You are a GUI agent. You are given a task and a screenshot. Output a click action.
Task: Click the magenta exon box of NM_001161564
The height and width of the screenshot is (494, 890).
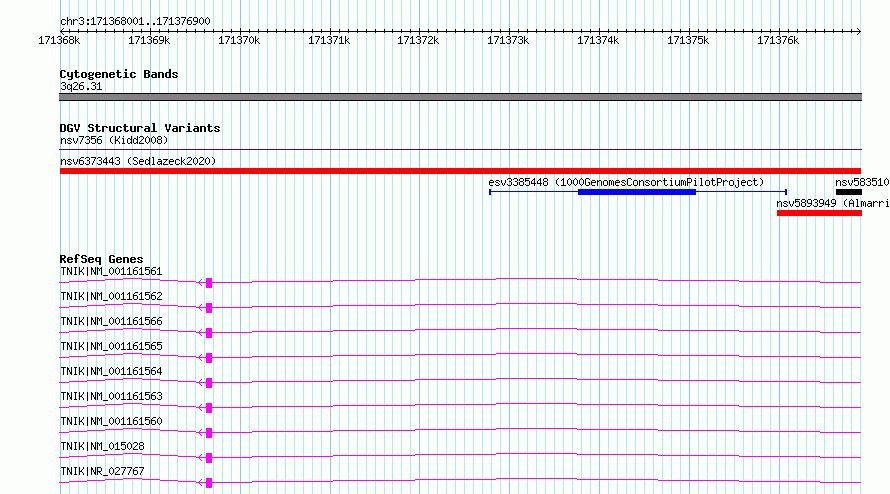(x=209, y=383)
